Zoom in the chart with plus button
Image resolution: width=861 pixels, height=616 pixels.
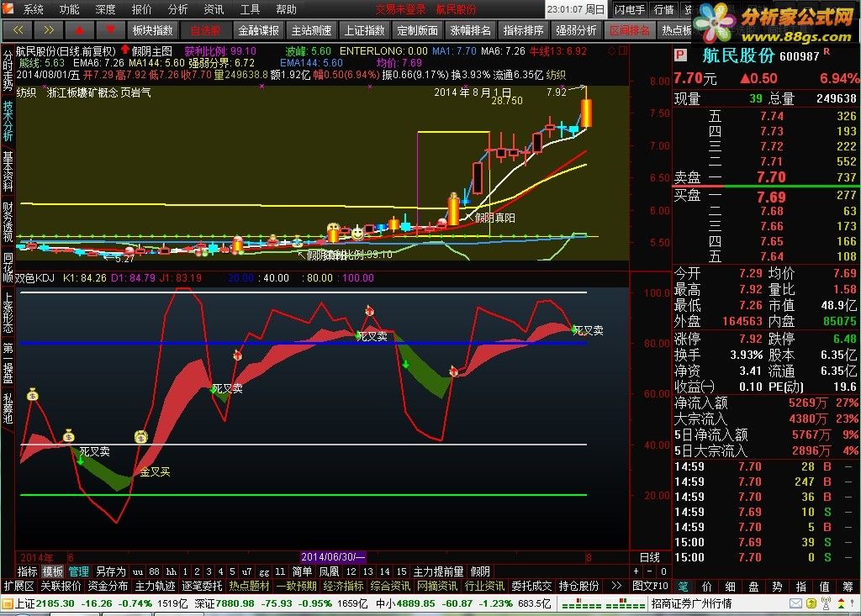click(636, 571)
